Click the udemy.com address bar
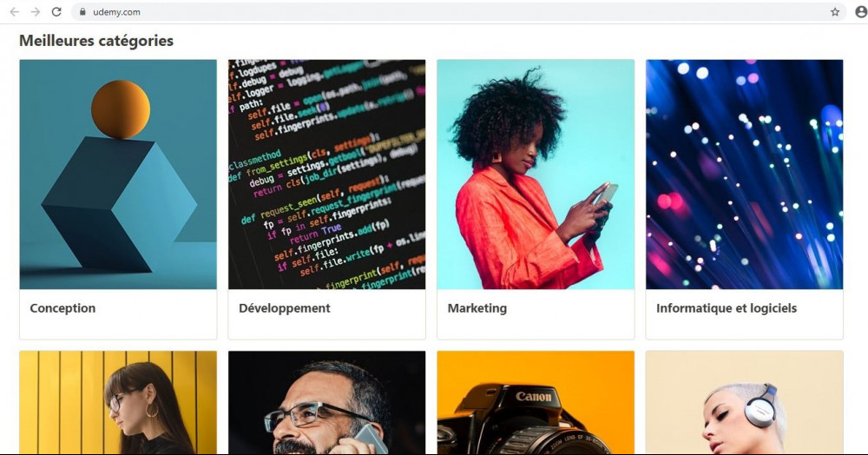 coord(458,11)
